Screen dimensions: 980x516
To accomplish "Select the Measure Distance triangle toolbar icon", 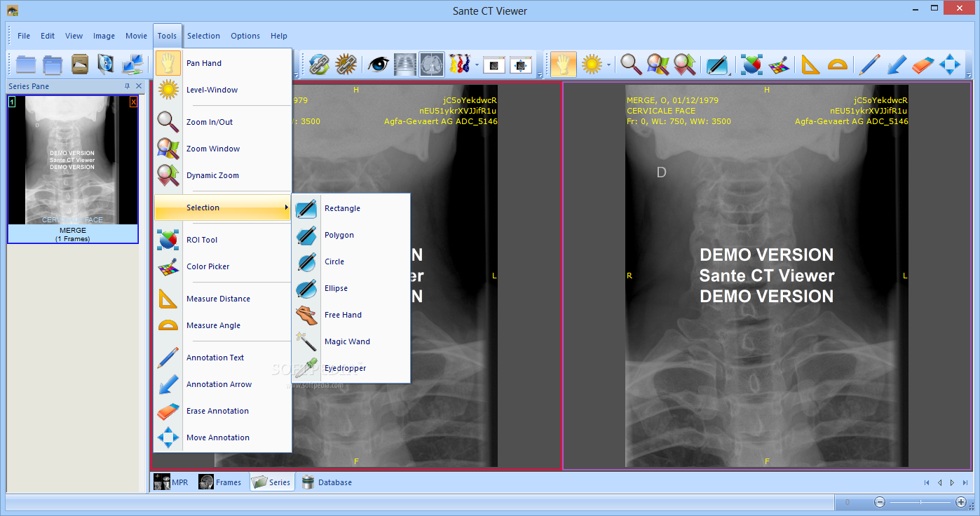I will click(810, 64).
